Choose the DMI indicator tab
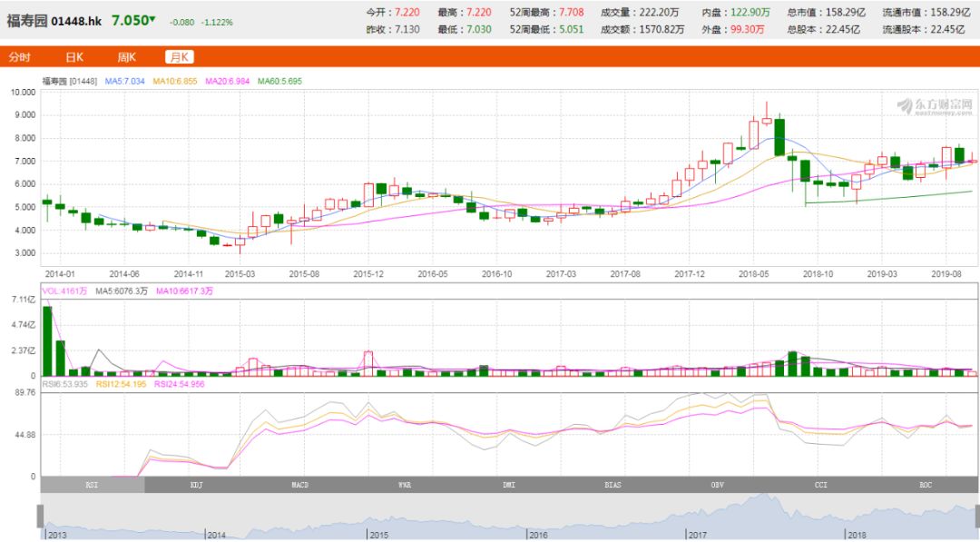980x542 pixels. 509,485
